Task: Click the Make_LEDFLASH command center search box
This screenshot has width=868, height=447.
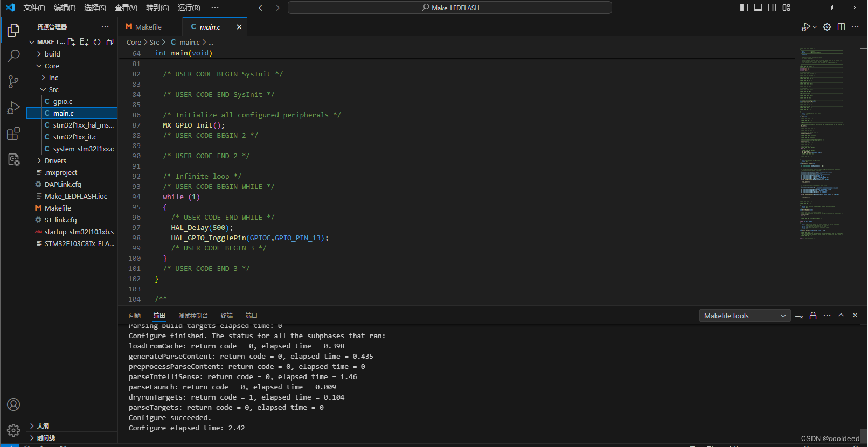Action: coord(450,8)
